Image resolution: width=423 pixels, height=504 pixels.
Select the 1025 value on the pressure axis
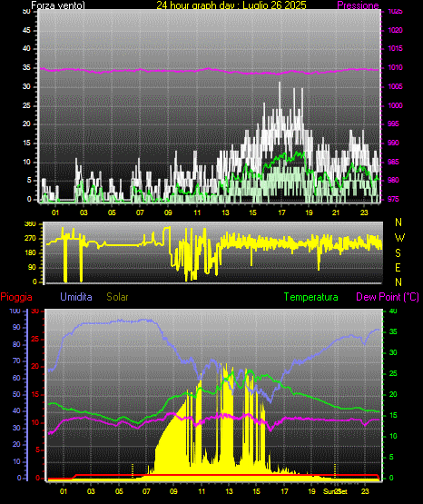[x=396, y=12]
